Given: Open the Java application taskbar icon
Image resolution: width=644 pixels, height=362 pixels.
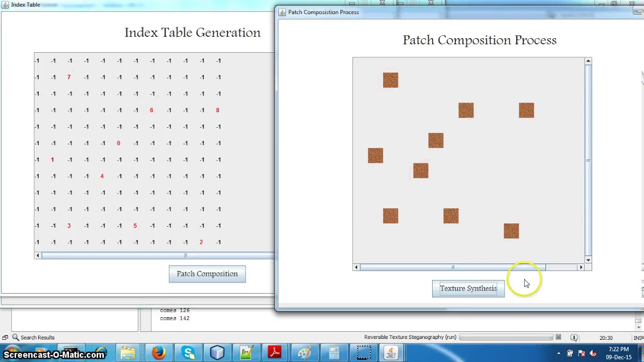Looking at the screenshot, I should tap(391, 353).
